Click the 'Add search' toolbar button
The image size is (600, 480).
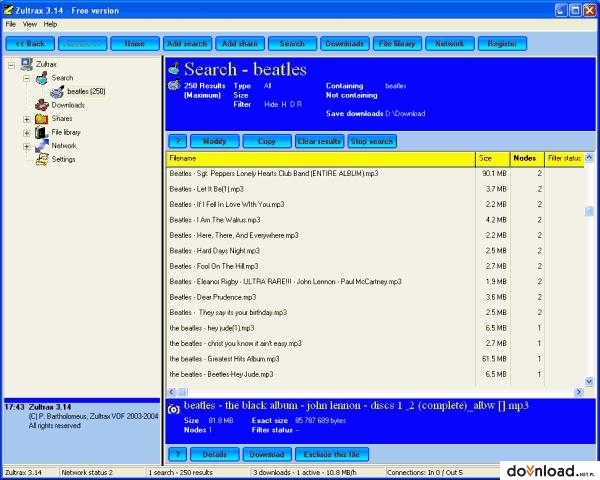click(187, 44)
